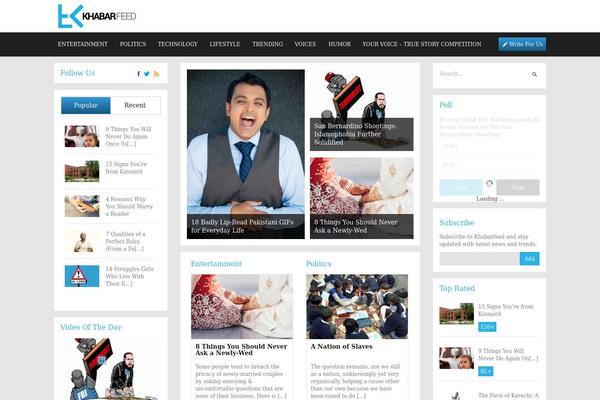Select the second poll radio option
600x400 pixels.
point(445,165)
